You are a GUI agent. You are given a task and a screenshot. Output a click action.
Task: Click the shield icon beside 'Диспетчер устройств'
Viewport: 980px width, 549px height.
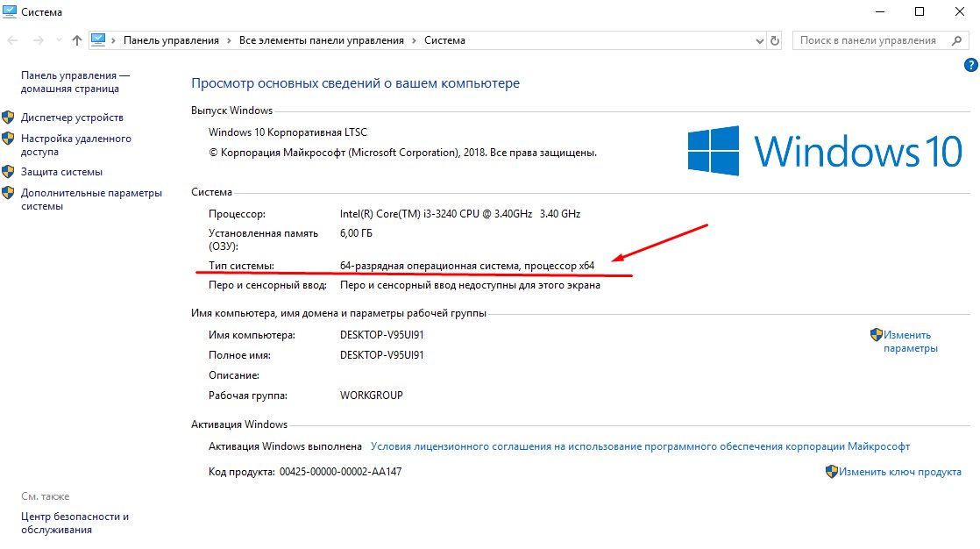pyautogui.click(x=8, y=117)
